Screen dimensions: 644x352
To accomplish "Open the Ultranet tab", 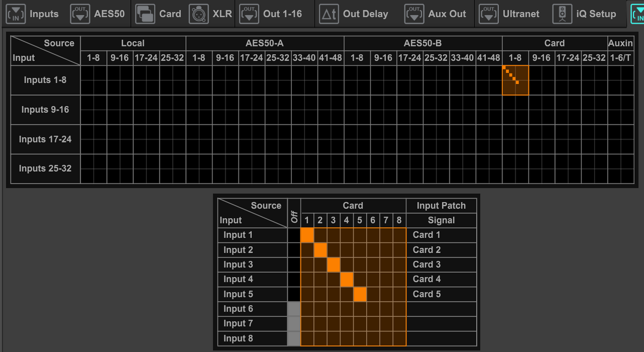I will coord(508,14).
